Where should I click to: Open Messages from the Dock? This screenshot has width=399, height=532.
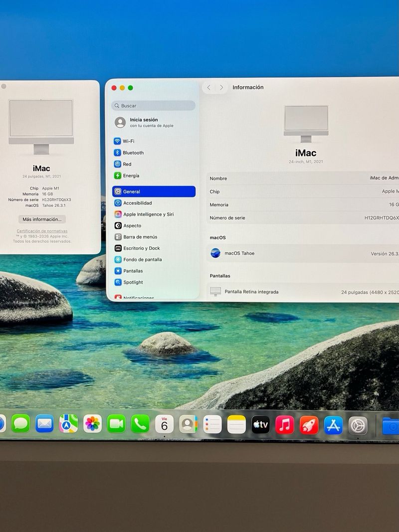[x=20, y=424]
